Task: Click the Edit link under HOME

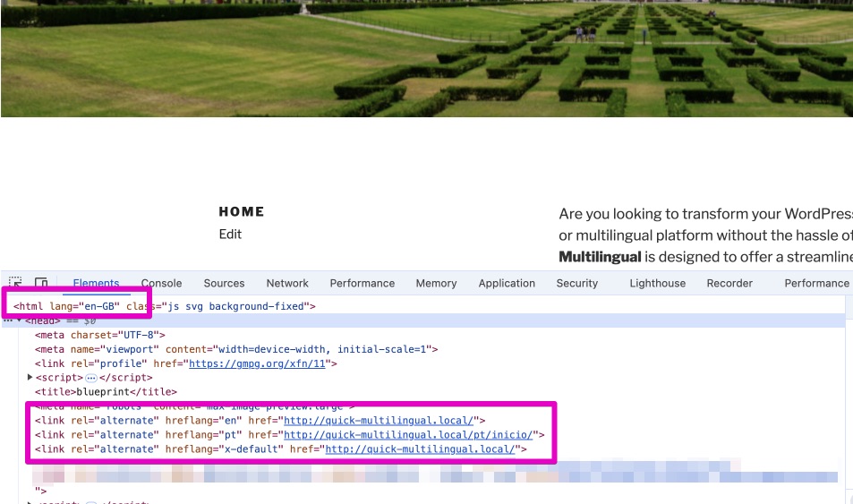Action: [230, 234]
